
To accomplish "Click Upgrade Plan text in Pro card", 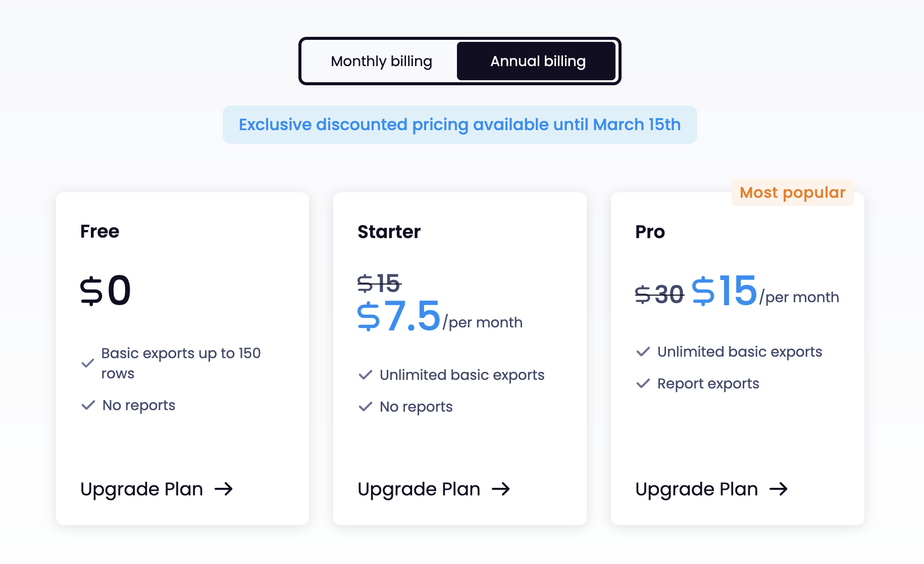I will (697, 489).
